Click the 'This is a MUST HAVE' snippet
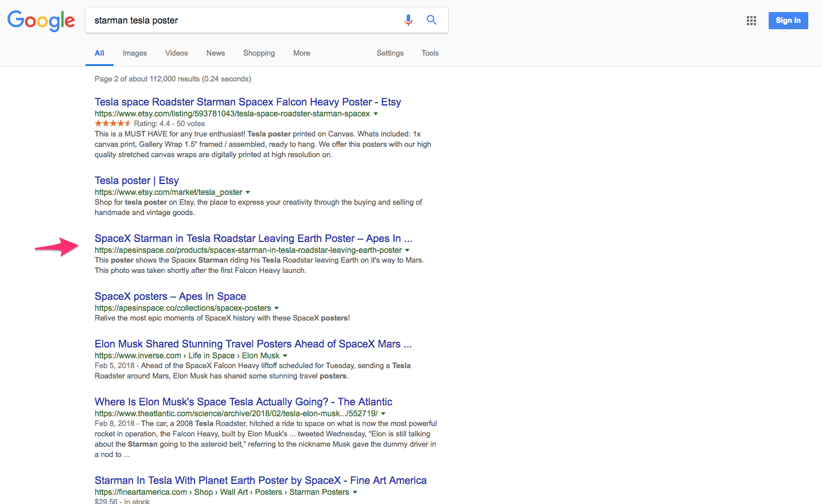This screenshot has width=822, height=504. pyautogui.click(x=263, y=144)
